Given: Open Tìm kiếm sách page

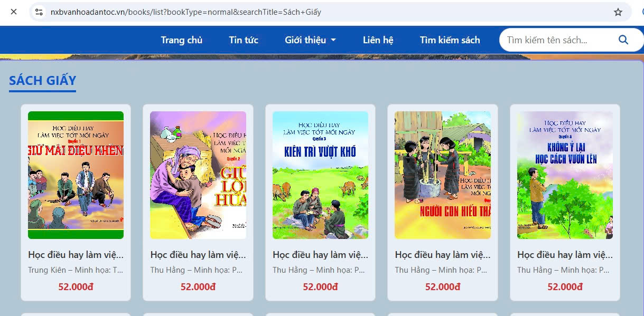Looking at the screenshot, I should click(450, 40).
